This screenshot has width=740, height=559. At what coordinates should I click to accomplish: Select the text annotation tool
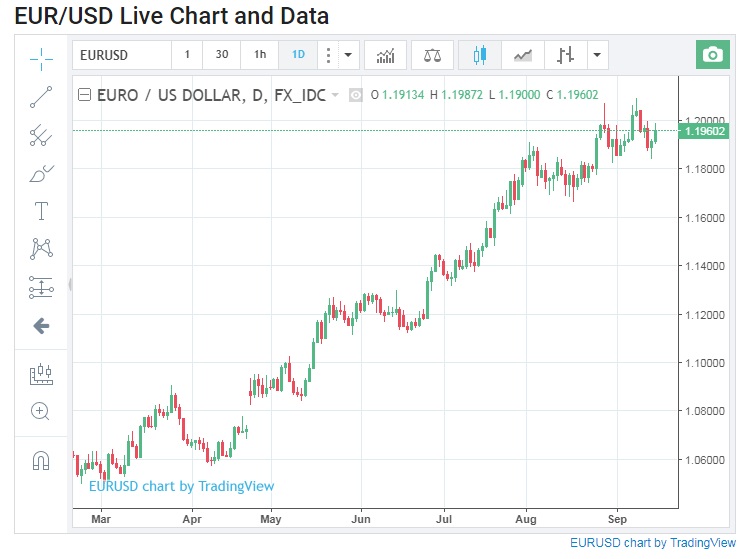pos(41,211)
